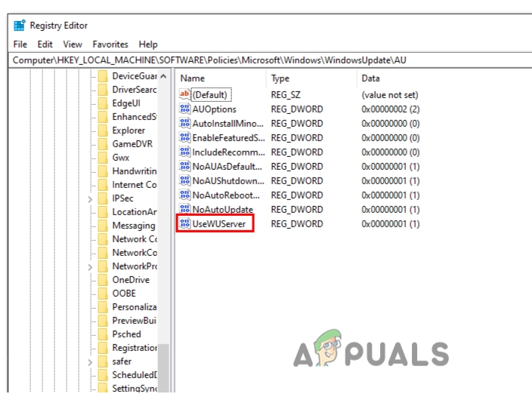Open the Edit menu
Viewport: 532px width, 394px height.
45,45
